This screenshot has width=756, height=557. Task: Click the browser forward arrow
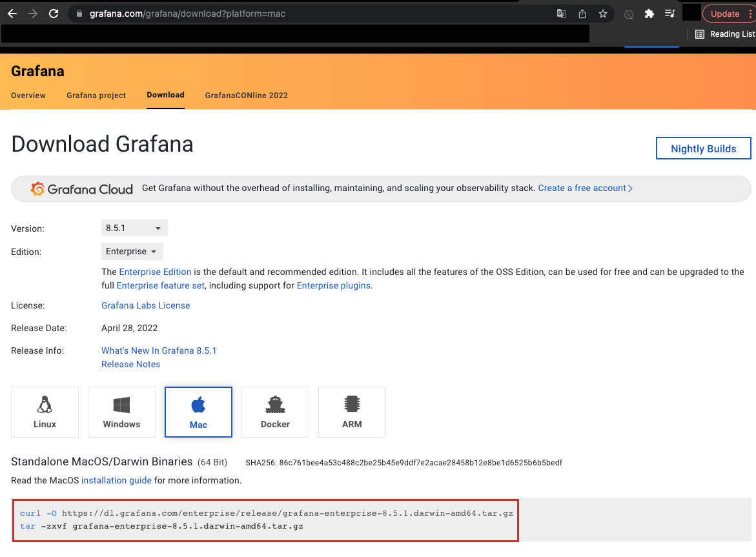coord(33,14)
